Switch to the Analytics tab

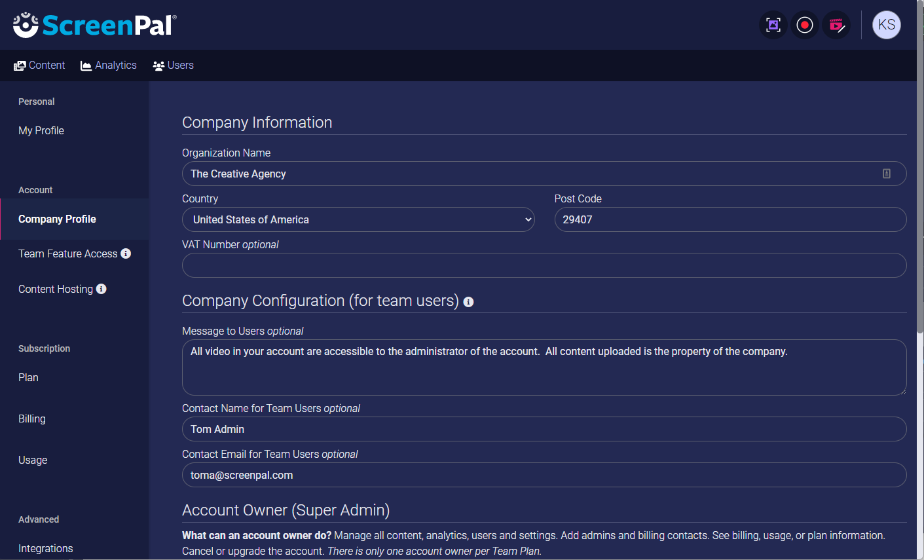(109, 65)
